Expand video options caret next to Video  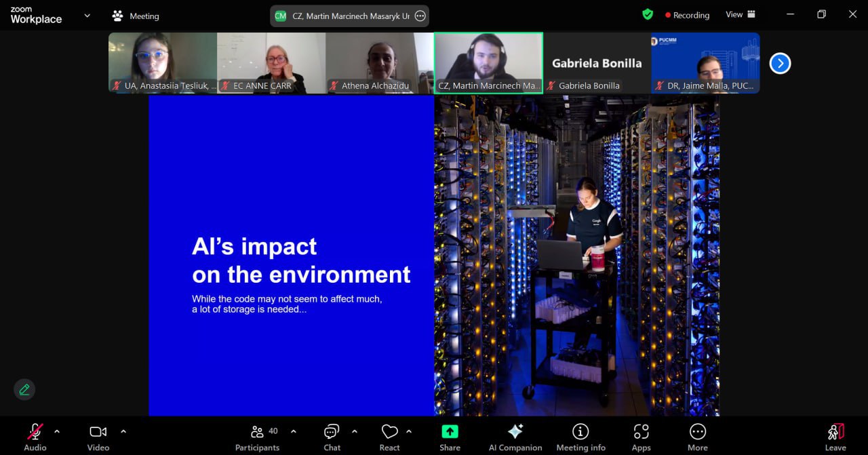coord(123,431)
